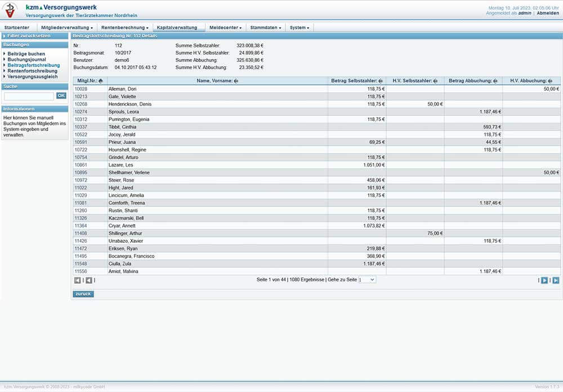This screenshot has height=392, width=563.
Task: Go to first page arrow icon
Action: (78, 280)
